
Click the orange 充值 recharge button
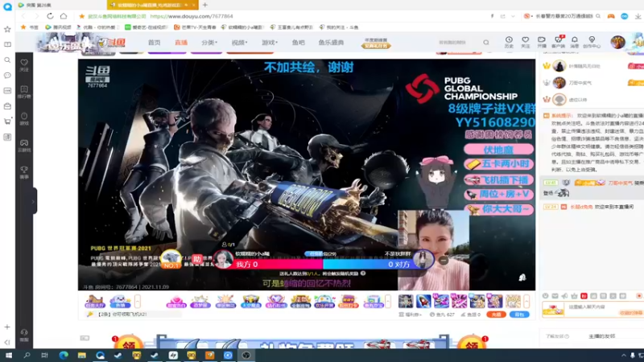point(496,315)
